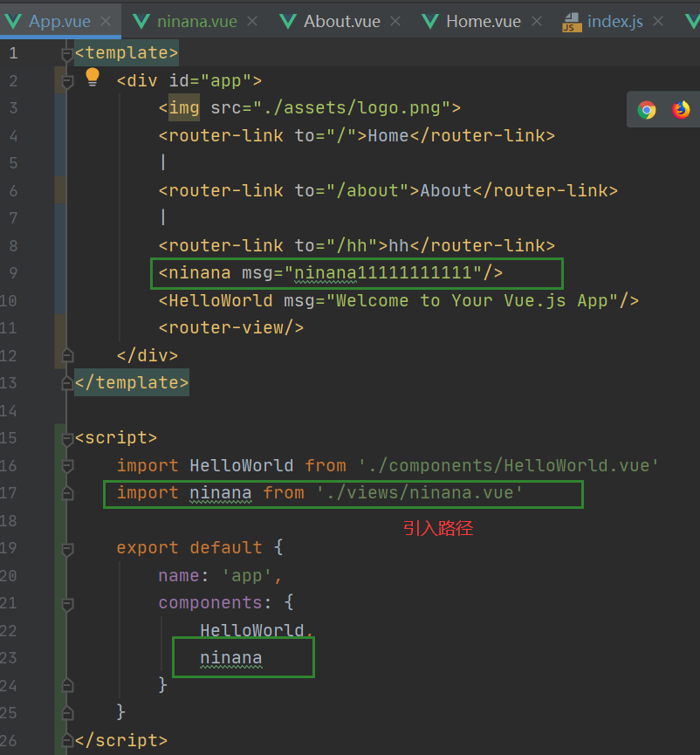Click line number 1 in gutter
Viewport: 700px width, 755px height.
(x=13, y=52)
